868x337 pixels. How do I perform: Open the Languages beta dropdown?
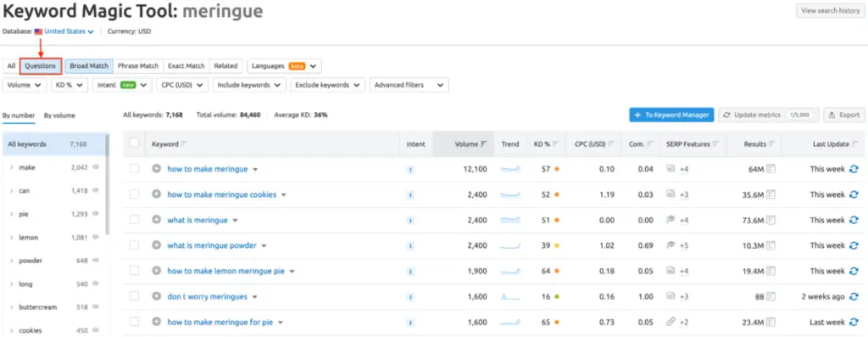point(284,66)
